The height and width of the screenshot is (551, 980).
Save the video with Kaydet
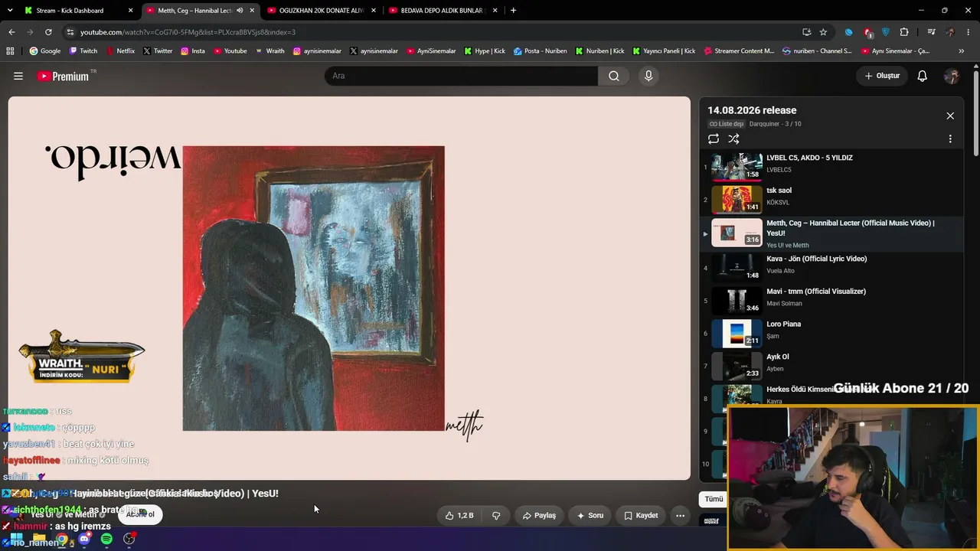641,516
